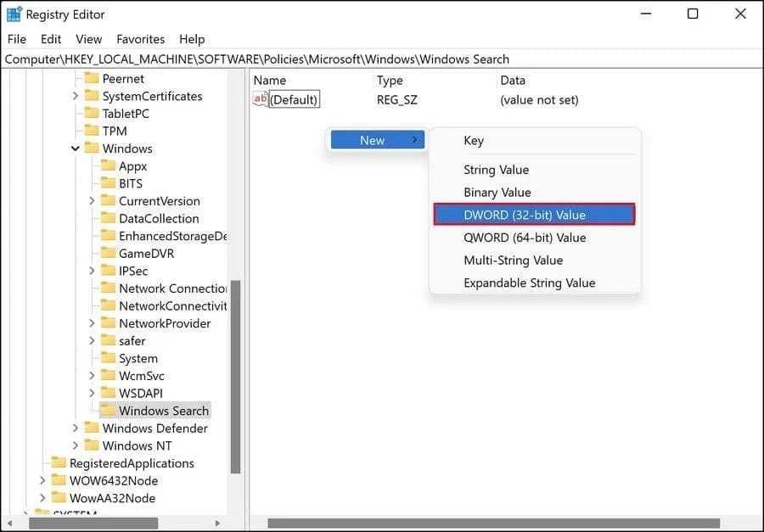Click the Peernet folder icon

(92, 78)
